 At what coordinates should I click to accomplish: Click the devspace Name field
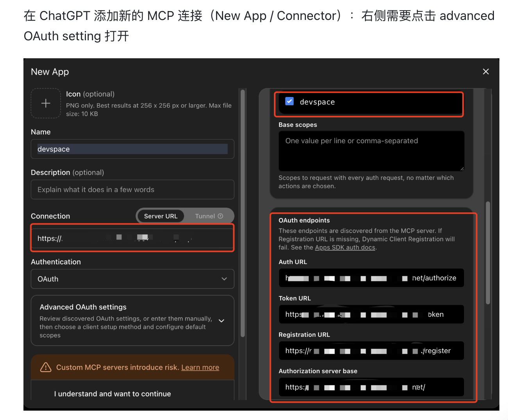coord(132,149)
